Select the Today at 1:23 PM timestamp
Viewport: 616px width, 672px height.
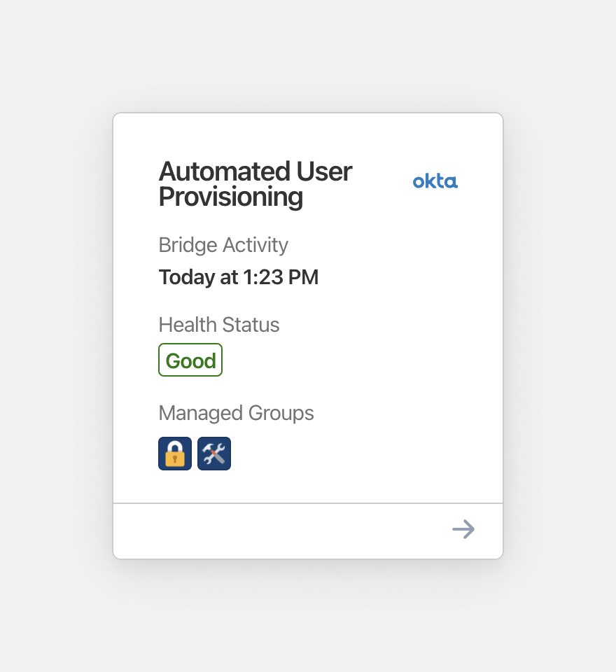tap(239, 277)
